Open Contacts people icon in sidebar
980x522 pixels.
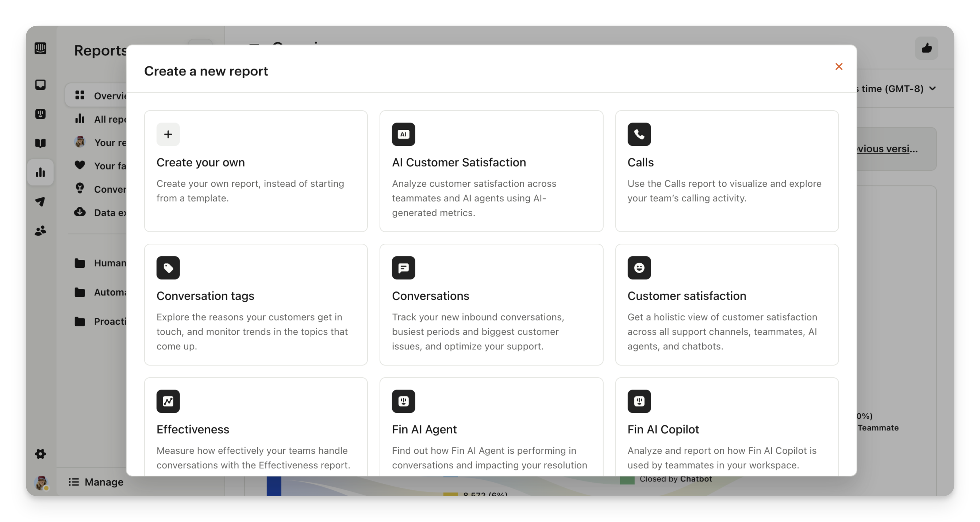[x=40, y=231]
